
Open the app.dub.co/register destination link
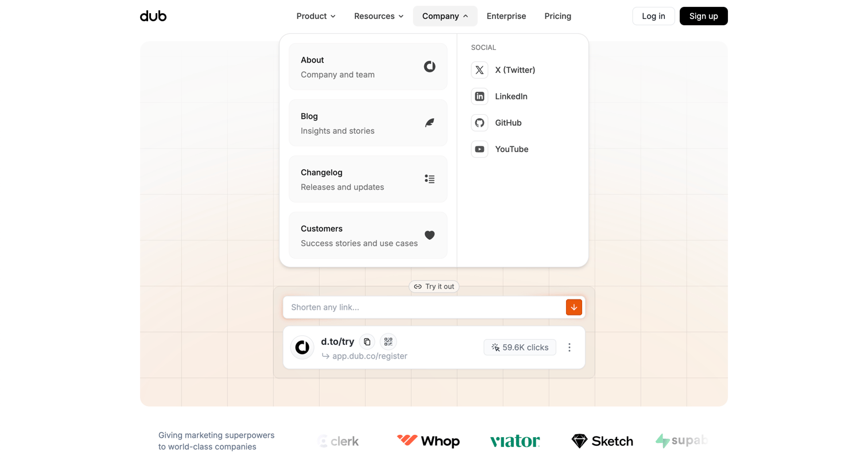[370, 356]
